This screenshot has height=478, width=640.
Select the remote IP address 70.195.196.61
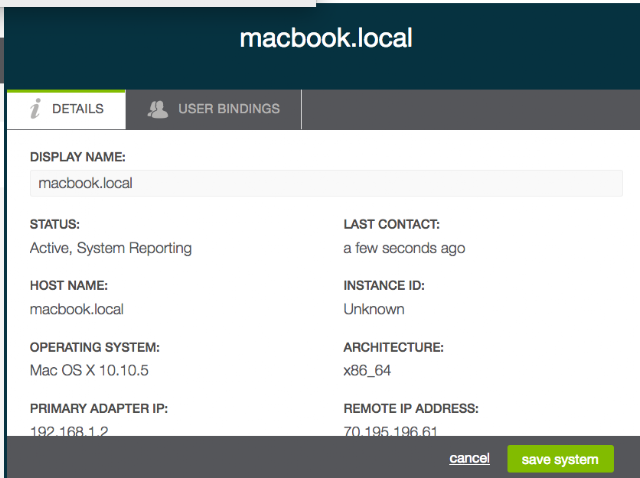point(390,431)
